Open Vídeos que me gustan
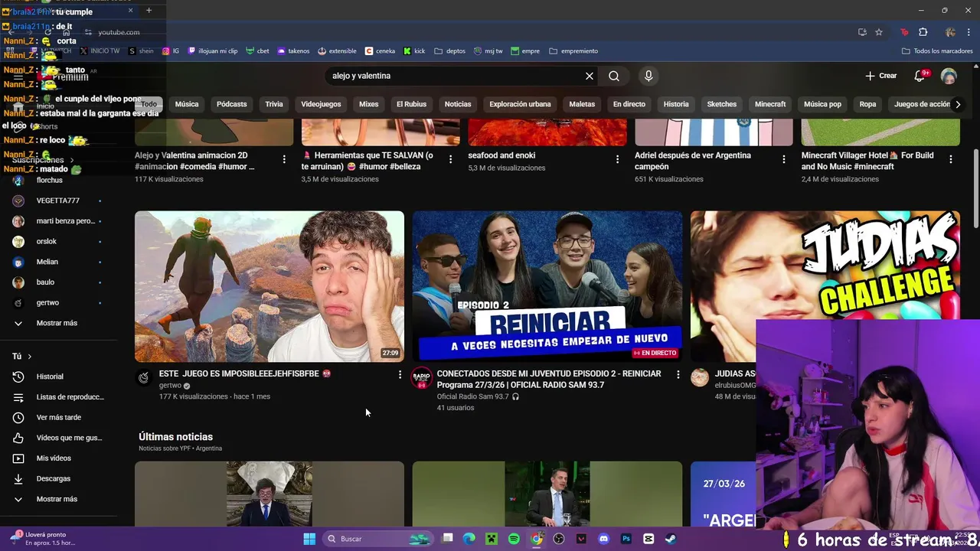 [x=69, y=438]
